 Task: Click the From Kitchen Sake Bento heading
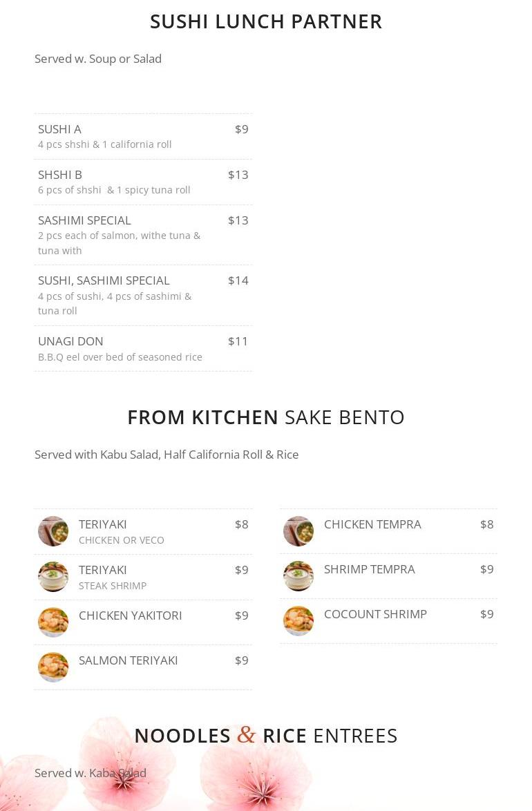point(266,417)
